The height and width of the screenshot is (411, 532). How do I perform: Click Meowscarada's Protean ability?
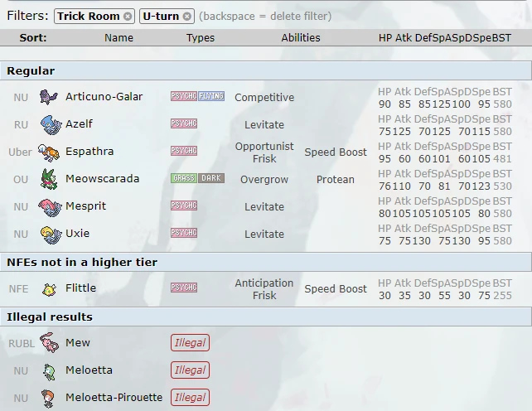336,180
